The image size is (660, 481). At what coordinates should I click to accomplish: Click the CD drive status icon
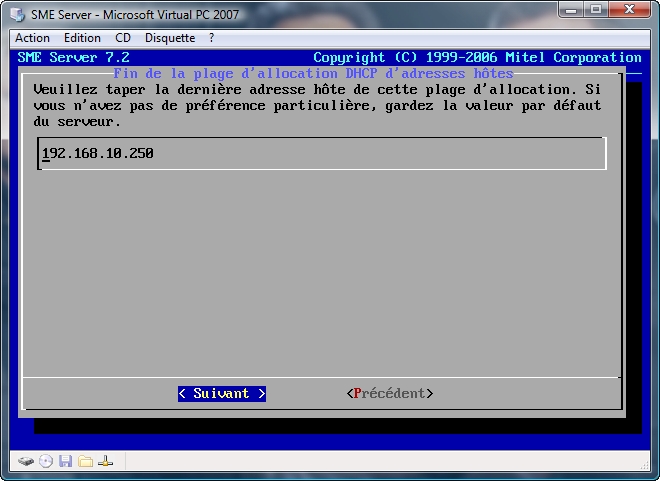click(x=46, y=461)
